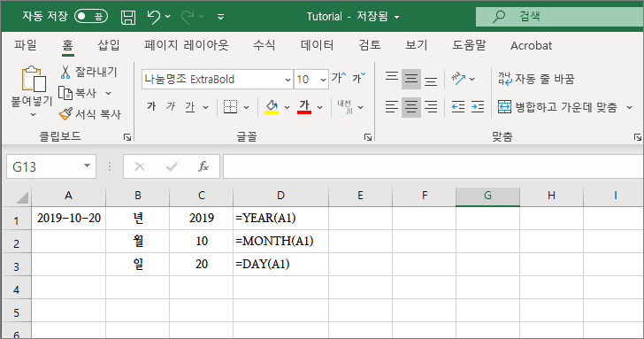Open the 파일 tab
Screen dimensions: 644x339
tap(26, 45)
